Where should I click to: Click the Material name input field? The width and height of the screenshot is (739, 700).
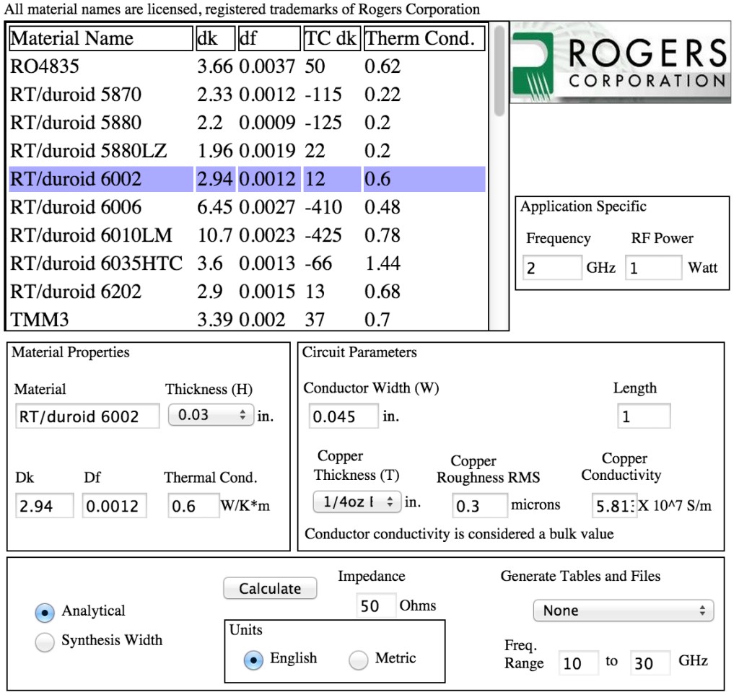87,416
